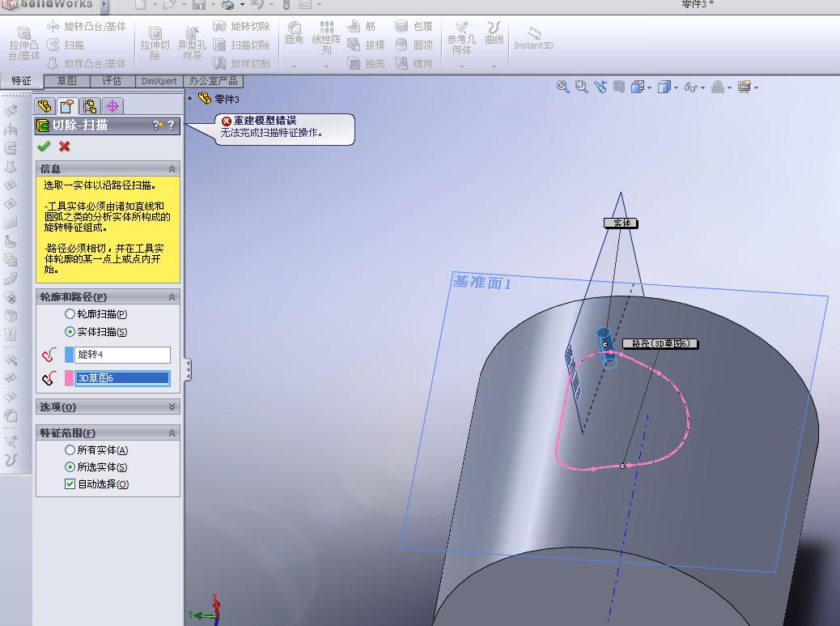Image resolution: width=840 pixels, height=626 pixels.
Task: Open the display style dropdown
Action: 676,87
